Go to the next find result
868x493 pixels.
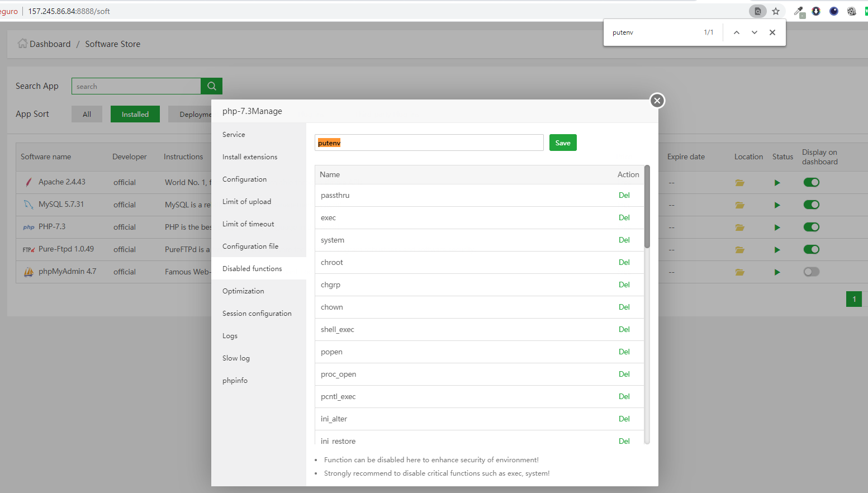pyautogui.click(x=755, y=32)
